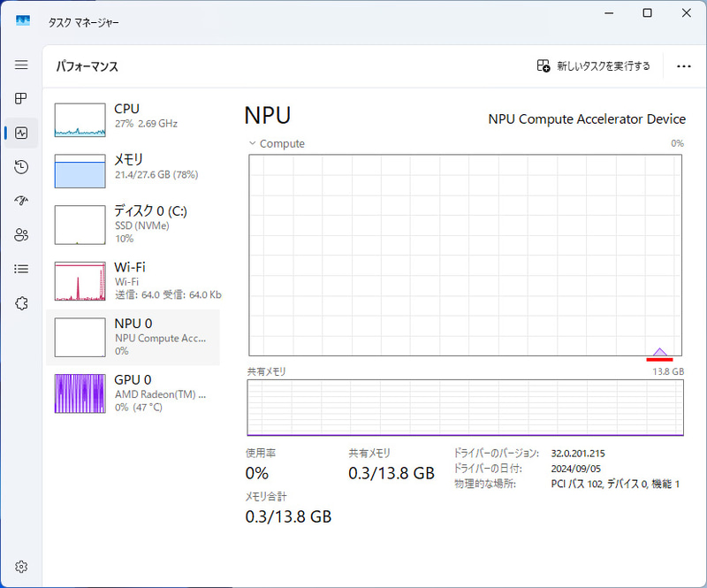707x588 pixels.
Task: Open Task Manager settings via gear icon
Action: tap(21, 567)
